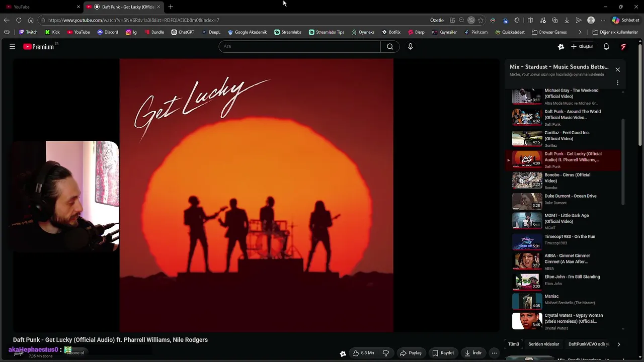Play ABBA - Gimme! Gimme! Gimme!
Viewport: 644px width, 362px height.
[563, 261]
